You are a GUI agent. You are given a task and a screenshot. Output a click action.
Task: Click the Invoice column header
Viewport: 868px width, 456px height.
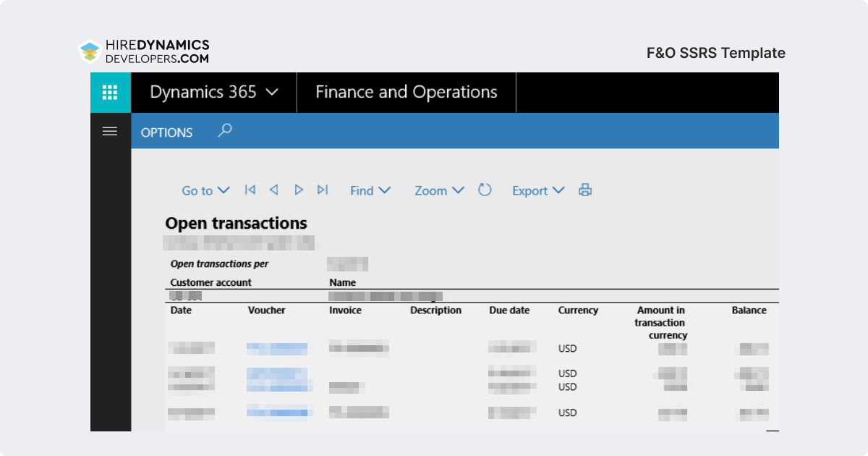coord(345,311)
